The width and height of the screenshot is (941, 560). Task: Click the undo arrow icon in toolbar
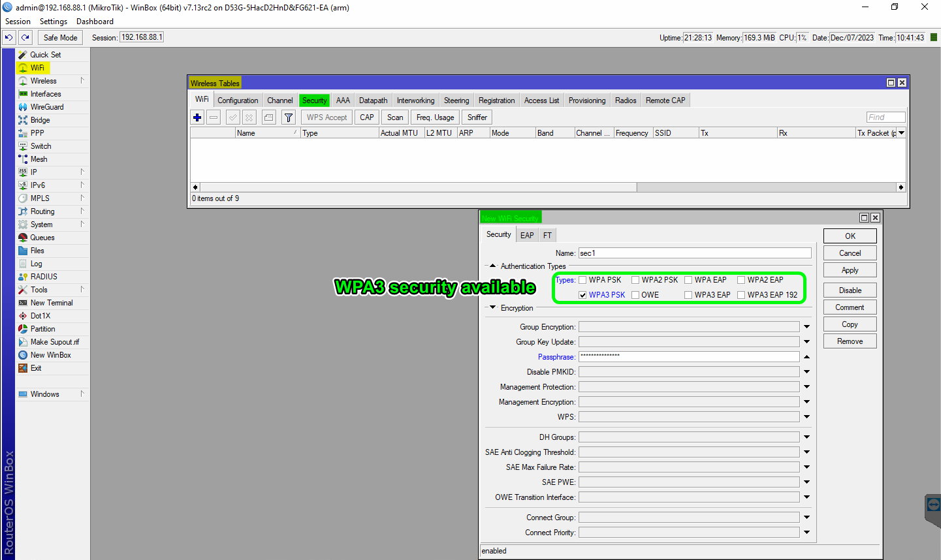click(x=8, y=38)
